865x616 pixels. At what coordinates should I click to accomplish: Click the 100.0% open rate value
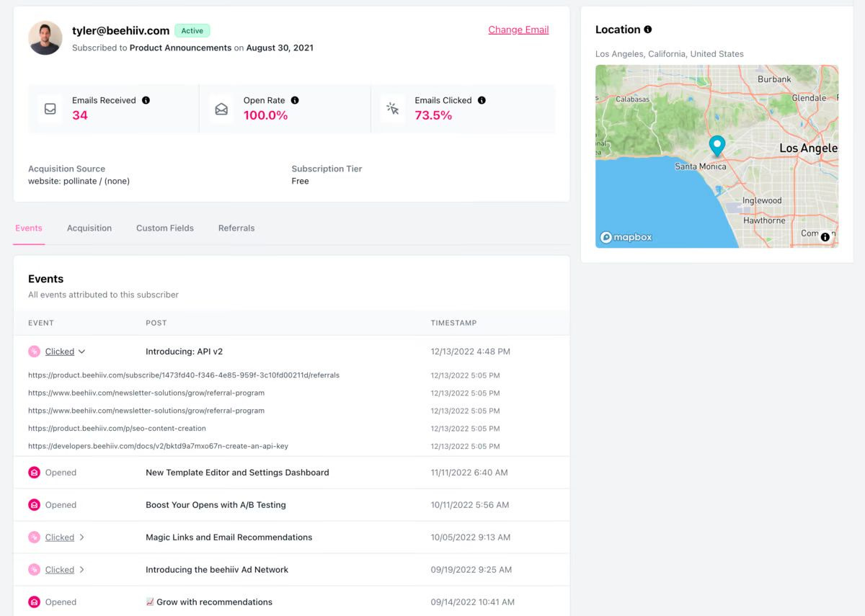point(265,115)
